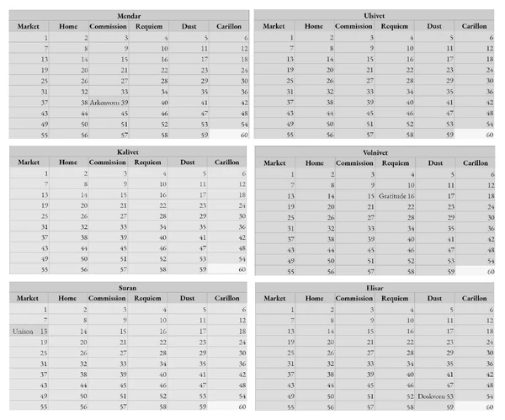Click the Ulsivet table title header

point(374,15)
